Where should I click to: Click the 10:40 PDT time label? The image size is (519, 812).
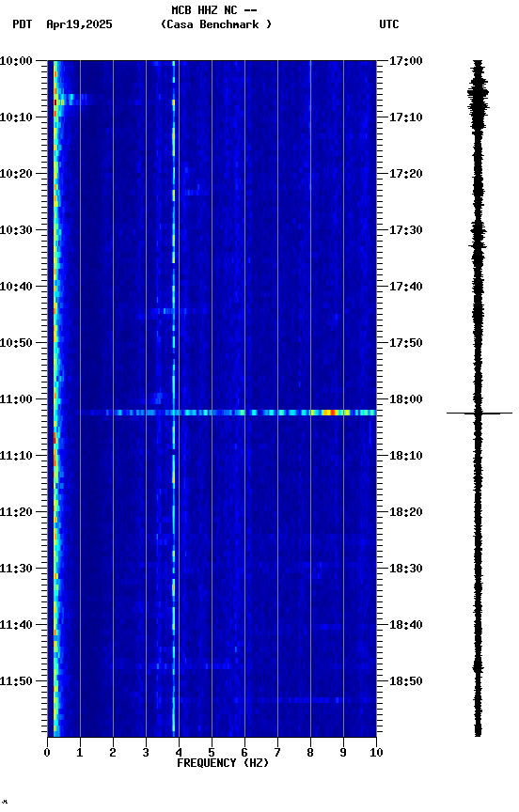coord(16,287)
